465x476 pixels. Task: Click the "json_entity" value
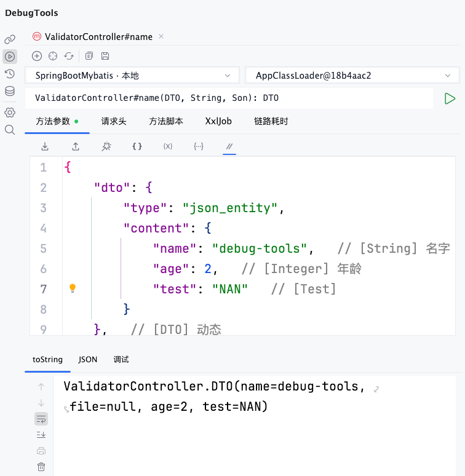click(x=230, y=208)
